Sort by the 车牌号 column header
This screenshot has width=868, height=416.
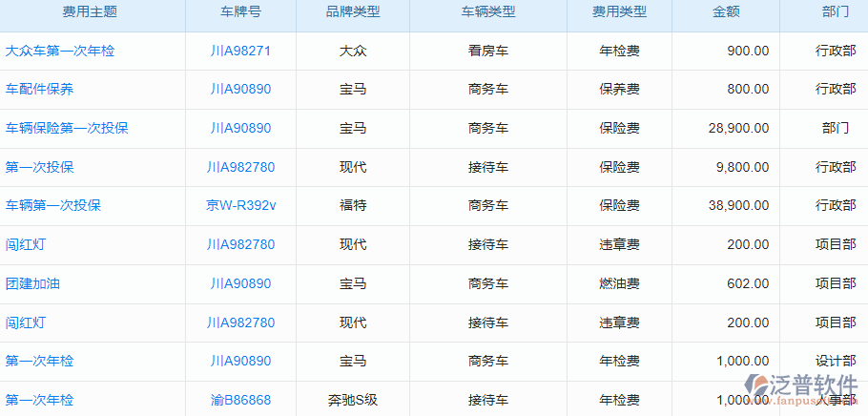pos(240,12)
